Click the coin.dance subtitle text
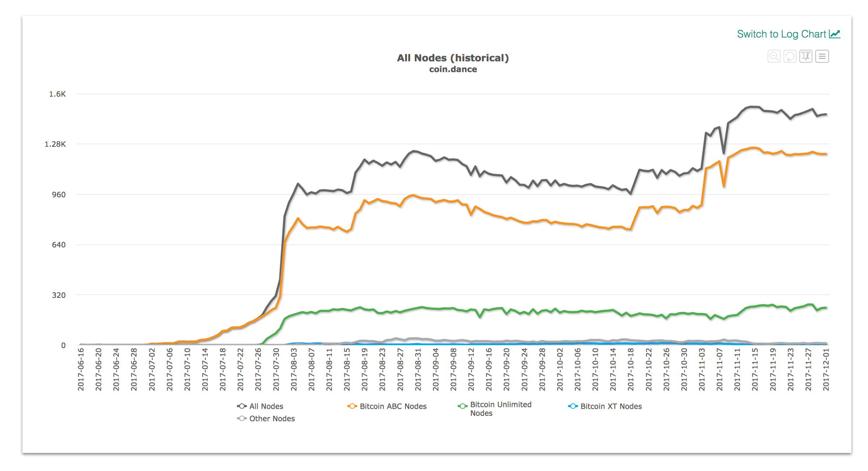 (x=453, y=69)
